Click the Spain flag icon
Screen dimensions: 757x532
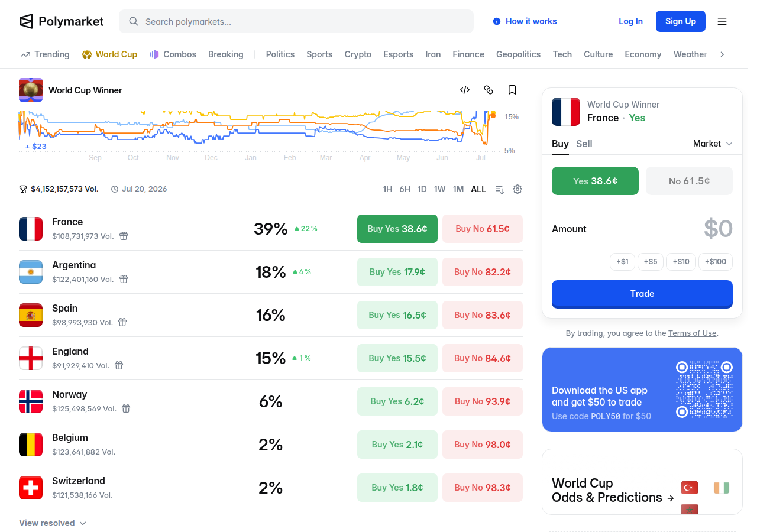(31, 315)
